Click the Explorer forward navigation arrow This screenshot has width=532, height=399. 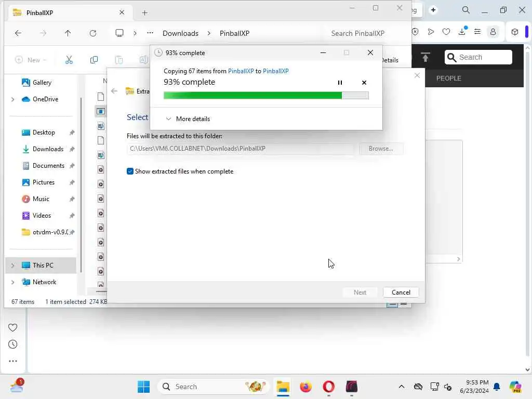click(x=43, y=33)
